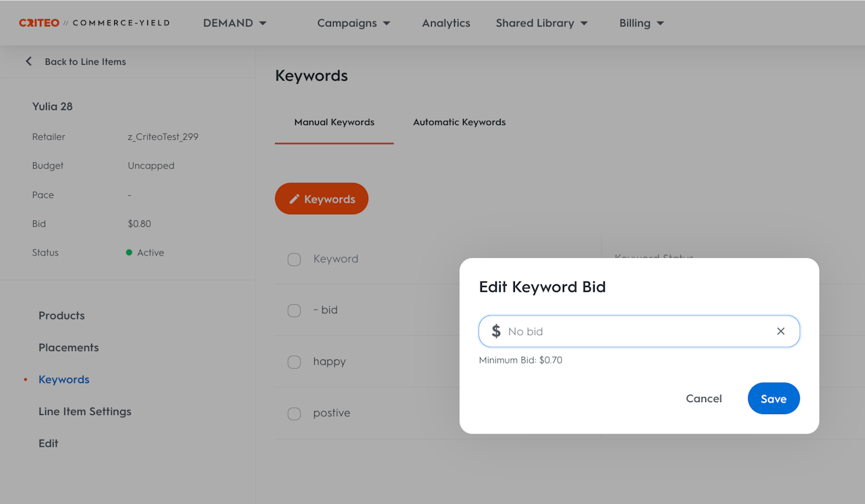Click the pencil icon on Keywords button
This screenshot has height=504, width=865.
pos(294,199)
